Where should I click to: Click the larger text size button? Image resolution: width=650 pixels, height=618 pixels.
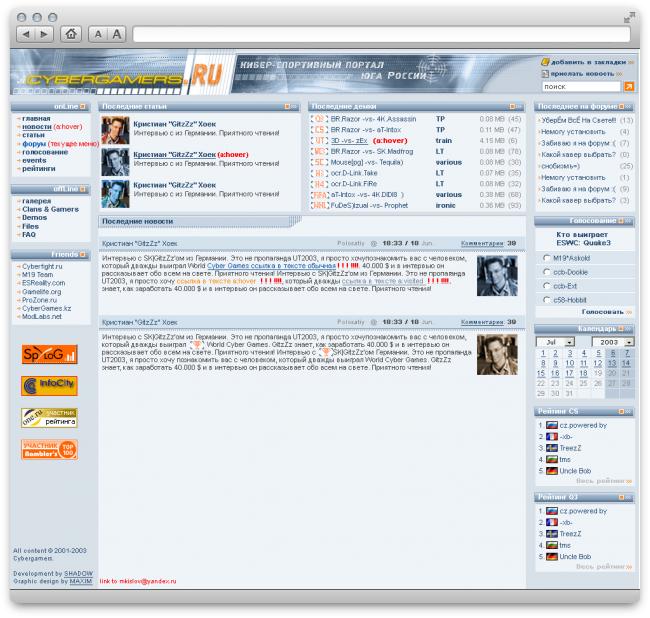117,34
